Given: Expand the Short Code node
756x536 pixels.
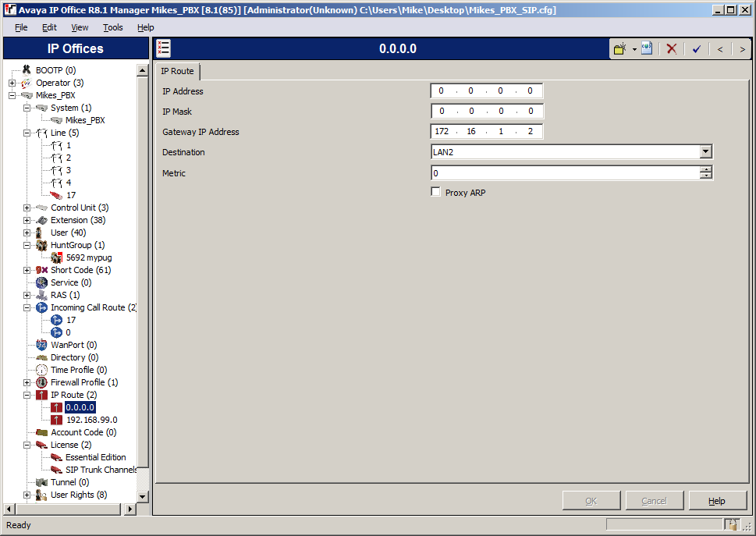Looking at the screenshot, I should coord(27,270).
